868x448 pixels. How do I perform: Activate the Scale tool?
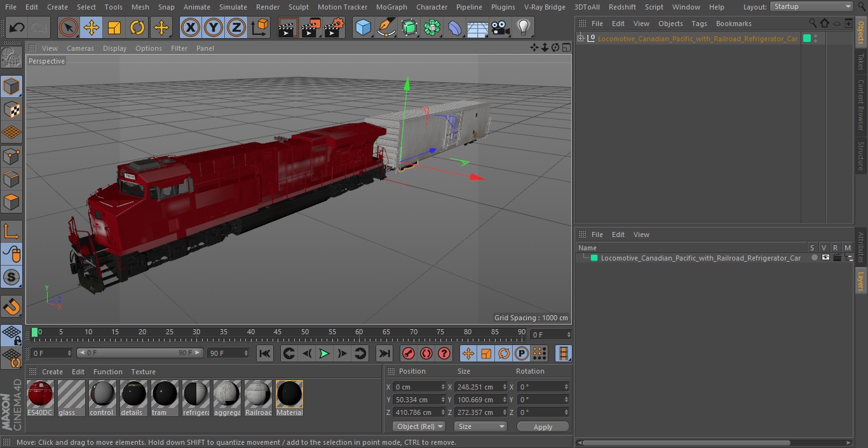(114, 27)
